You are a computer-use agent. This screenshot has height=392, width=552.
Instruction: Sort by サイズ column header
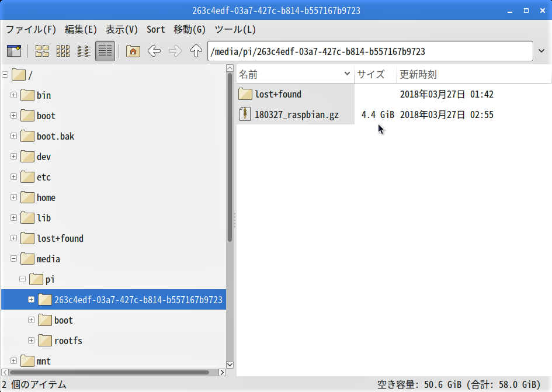coord(375,74)
